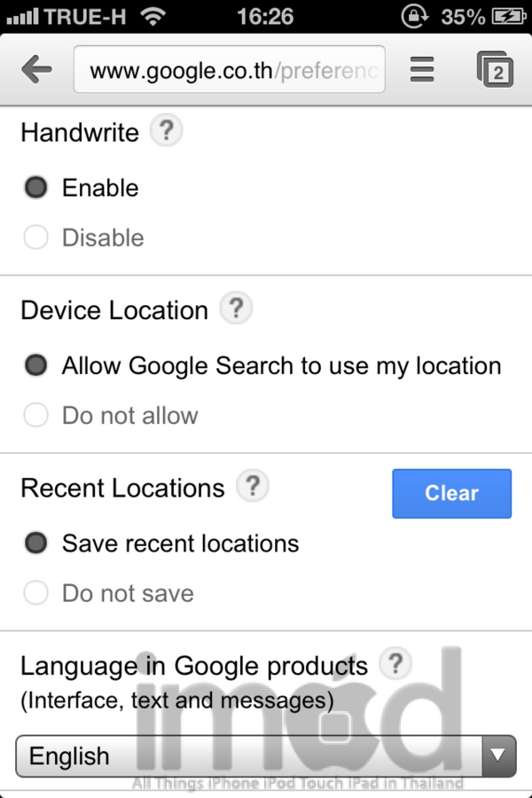Click the dropdown arrow on language selector

click(497, 756)
